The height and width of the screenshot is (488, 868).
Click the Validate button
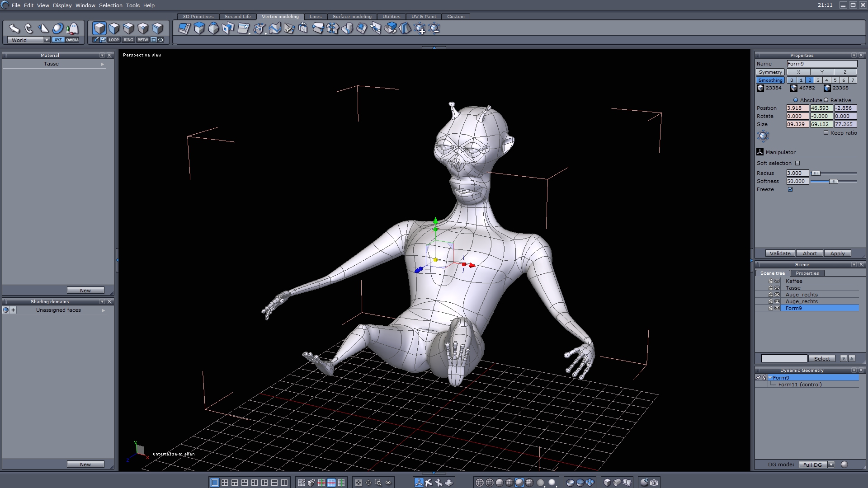coord(780,253)
